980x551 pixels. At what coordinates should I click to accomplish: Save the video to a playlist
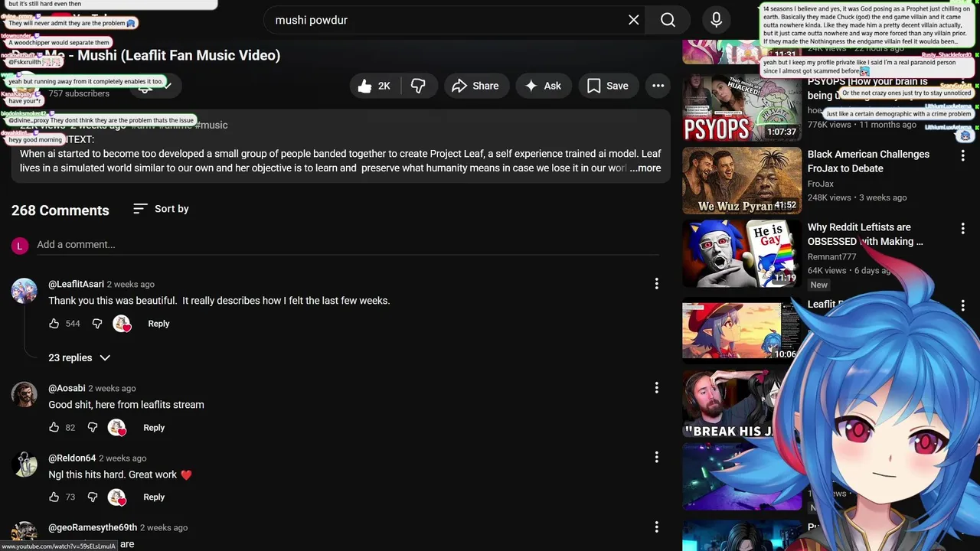[x=609, y=86]
